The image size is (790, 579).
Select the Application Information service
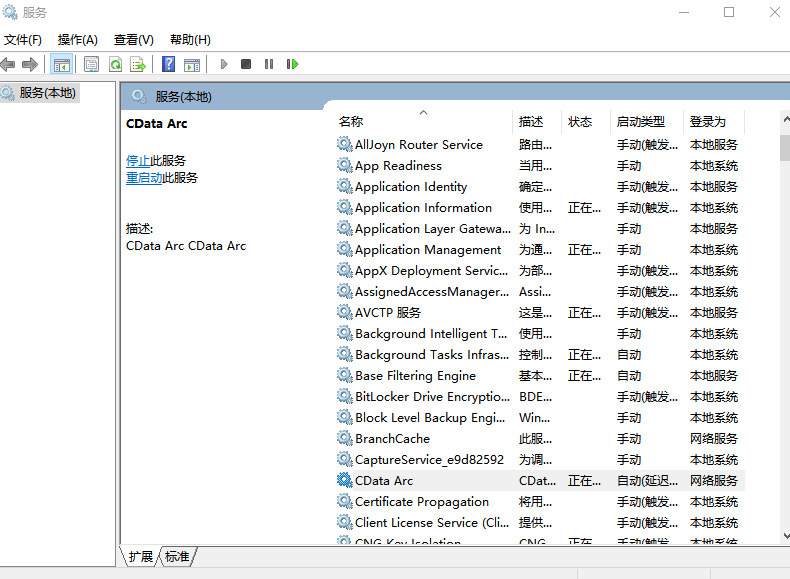point(540,207)
